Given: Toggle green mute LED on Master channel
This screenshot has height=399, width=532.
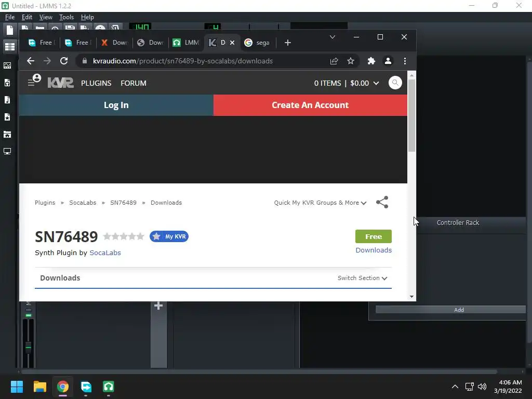Looking at the screenshot, I should point(29,315).
